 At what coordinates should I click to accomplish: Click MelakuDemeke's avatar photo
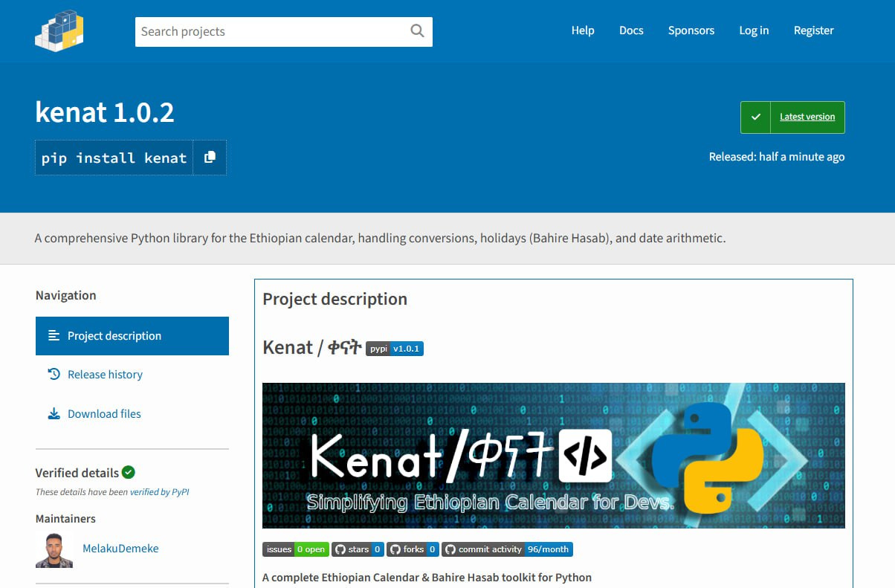(54, 550)
